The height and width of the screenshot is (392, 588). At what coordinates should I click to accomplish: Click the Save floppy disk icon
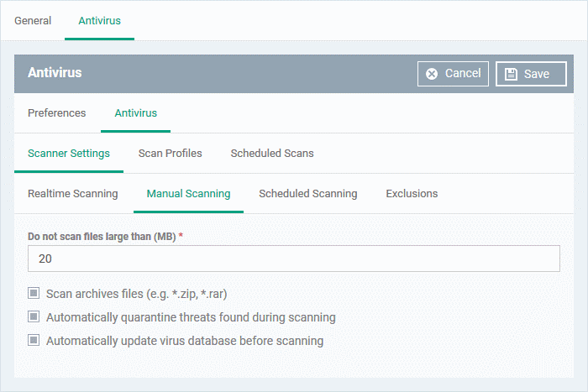pos(511,74)
